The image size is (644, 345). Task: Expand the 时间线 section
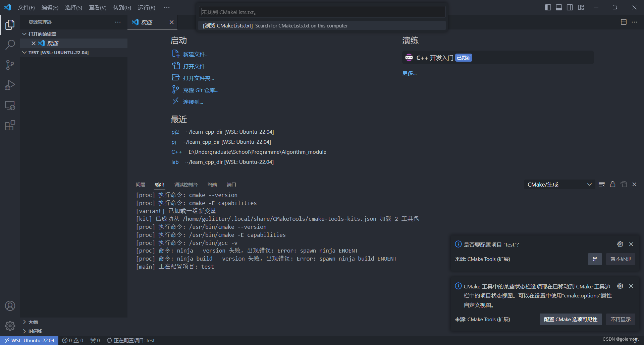[x=74, y=331]
